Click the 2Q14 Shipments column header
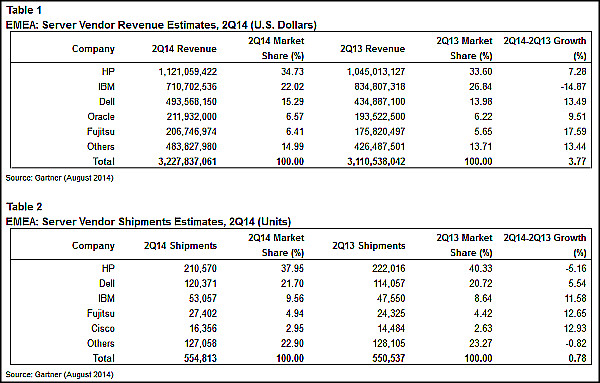 click(x=181, y=246)
